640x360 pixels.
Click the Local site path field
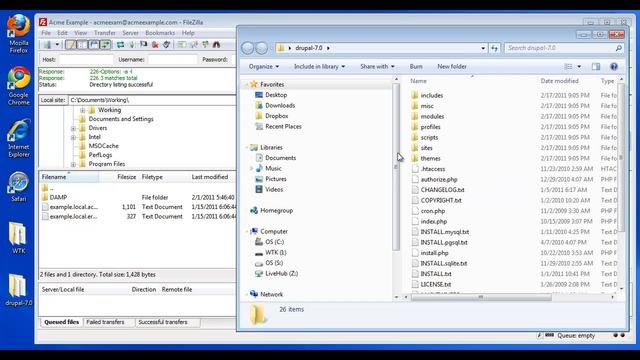click(152, 100)
